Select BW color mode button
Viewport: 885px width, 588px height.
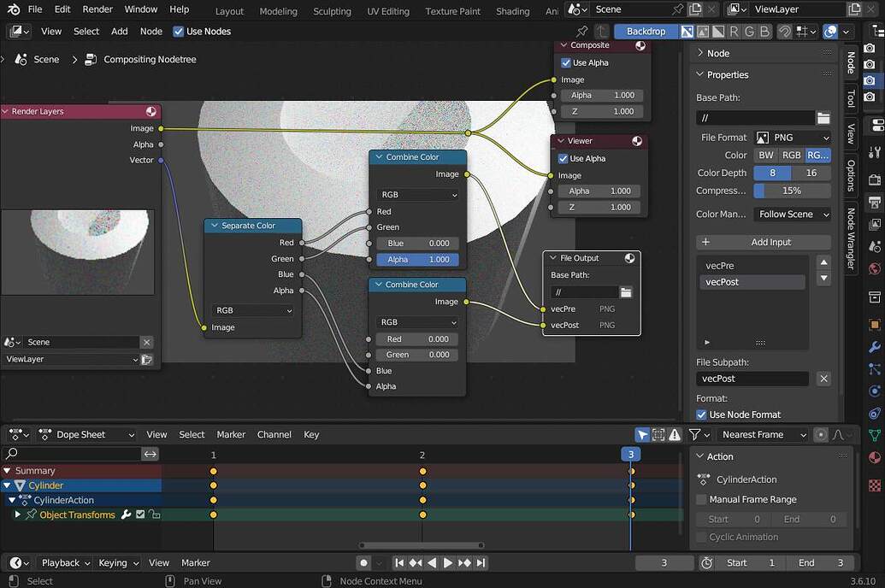766,156
